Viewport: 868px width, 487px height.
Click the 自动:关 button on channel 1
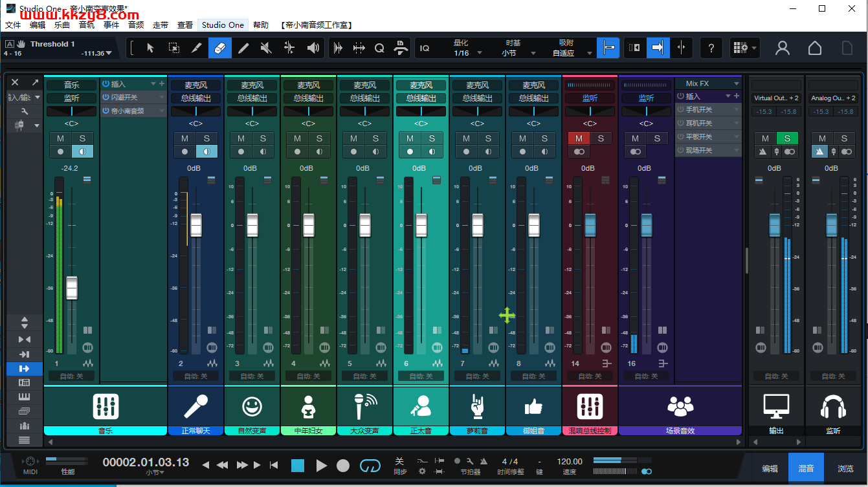click(x=71, y=376)
